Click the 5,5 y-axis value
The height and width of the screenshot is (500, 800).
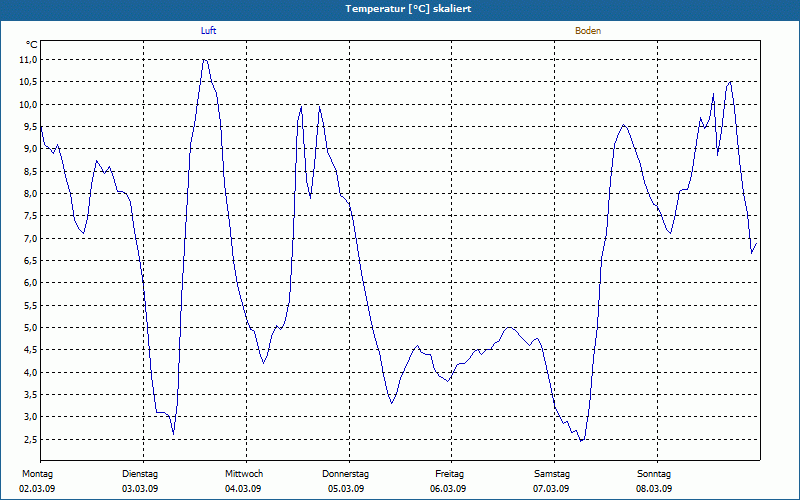(x=30, y=305)
